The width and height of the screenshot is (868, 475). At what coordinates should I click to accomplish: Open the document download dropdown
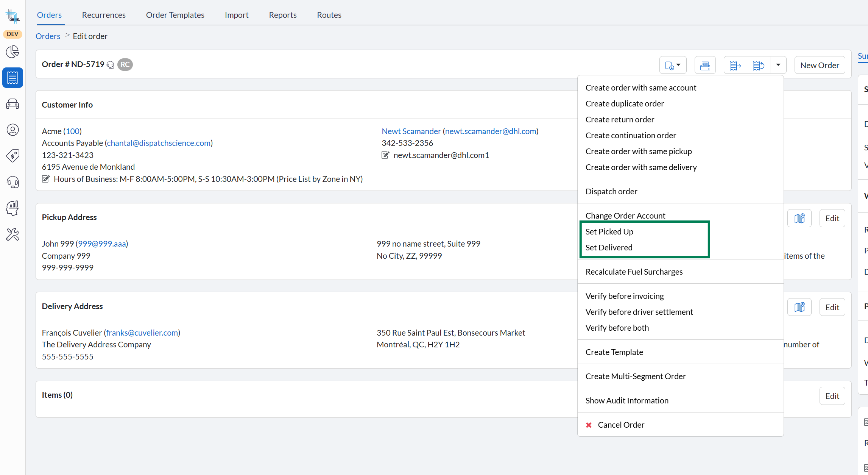(673, 66)
